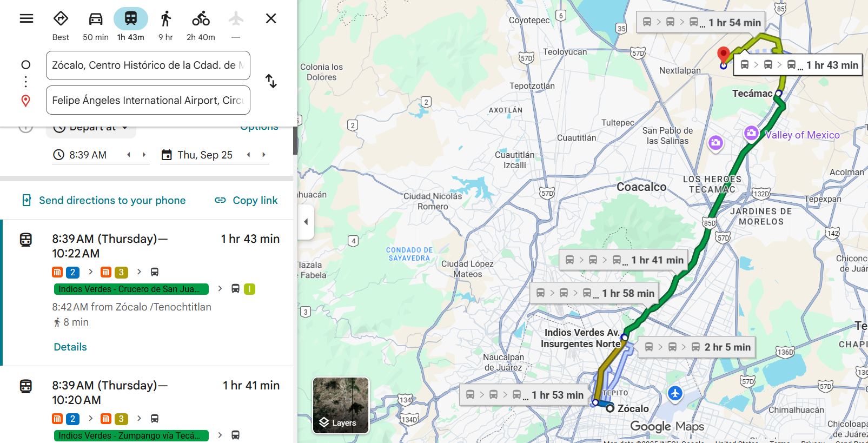Open Details for the 1 hr 43 min route
Viewport: 868px width, 443px height.
tap(70, 347)
